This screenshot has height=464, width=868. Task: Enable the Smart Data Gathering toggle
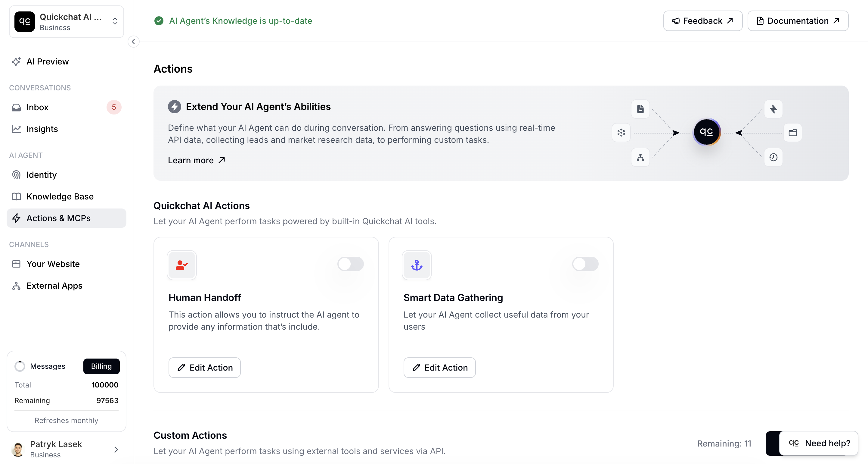[x=585, y=264]
